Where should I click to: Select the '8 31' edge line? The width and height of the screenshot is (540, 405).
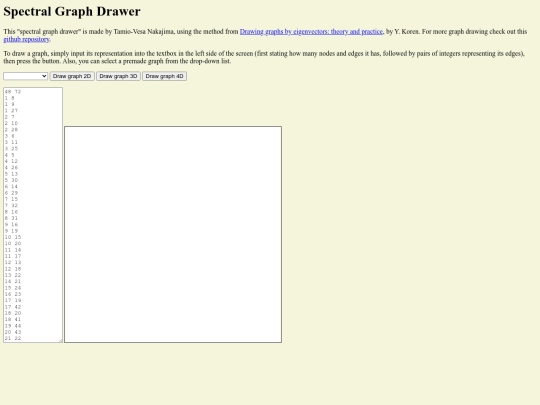tap(11, 218)
